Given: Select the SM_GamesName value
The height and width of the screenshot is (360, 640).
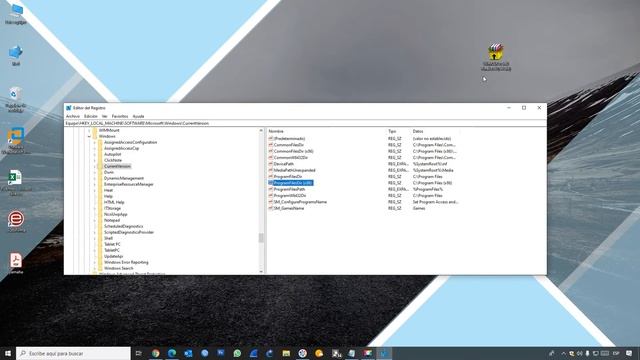Looking at the screenshot, I should pyautogui.click(x=289, y=208).
